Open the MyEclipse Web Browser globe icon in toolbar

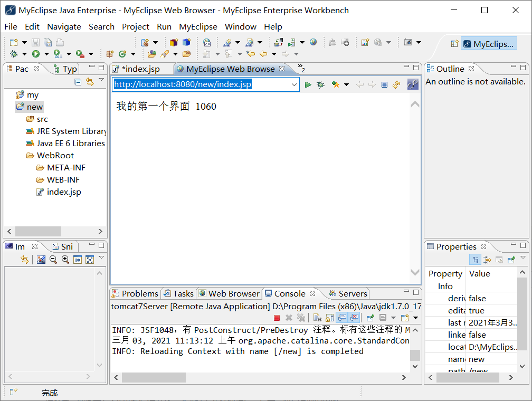coord(313,42)
